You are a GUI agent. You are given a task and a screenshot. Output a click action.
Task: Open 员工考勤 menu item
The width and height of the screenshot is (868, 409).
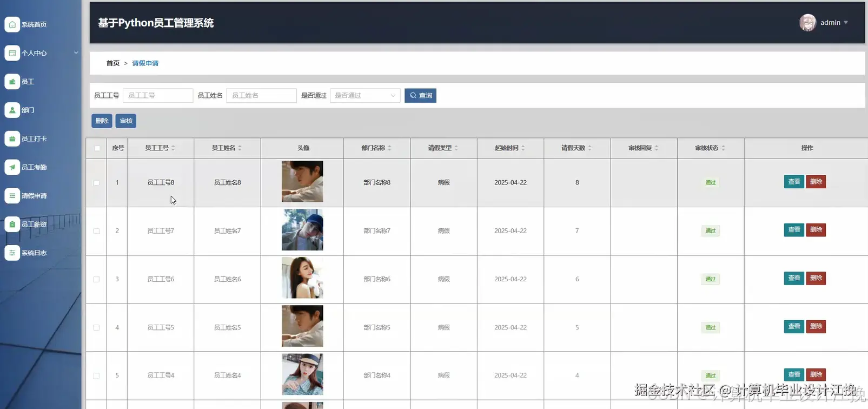[34, 167]
